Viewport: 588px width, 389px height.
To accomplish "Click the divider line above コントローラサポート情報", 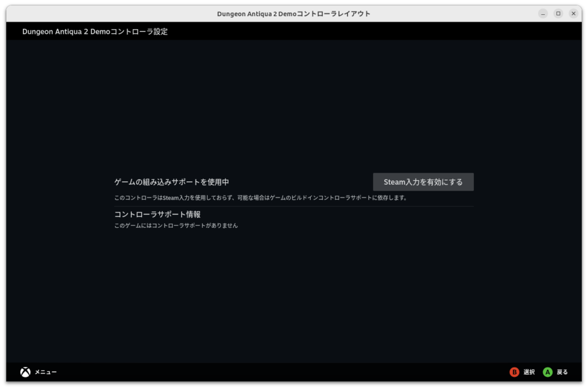I will click(x=293, y=206).
